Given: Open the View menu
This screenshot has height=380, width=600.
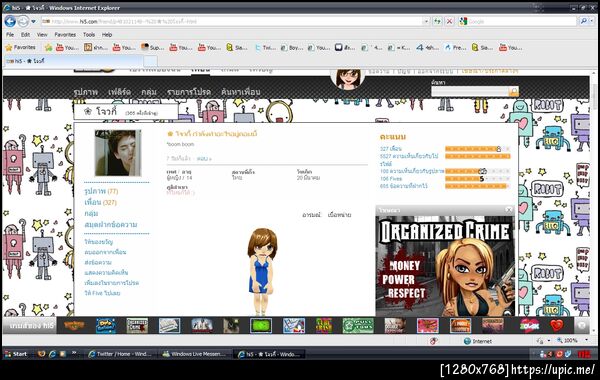Looking at the screenshot, I should point(42,34).
